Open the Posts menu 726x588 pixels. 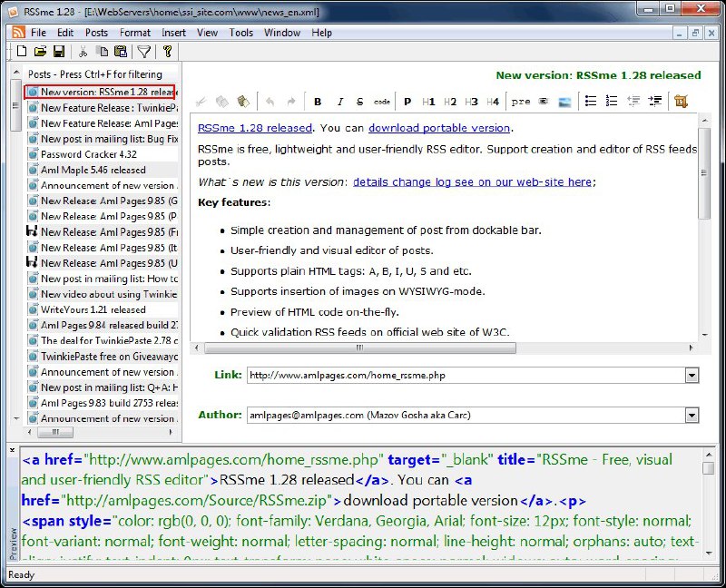[96, 33]
